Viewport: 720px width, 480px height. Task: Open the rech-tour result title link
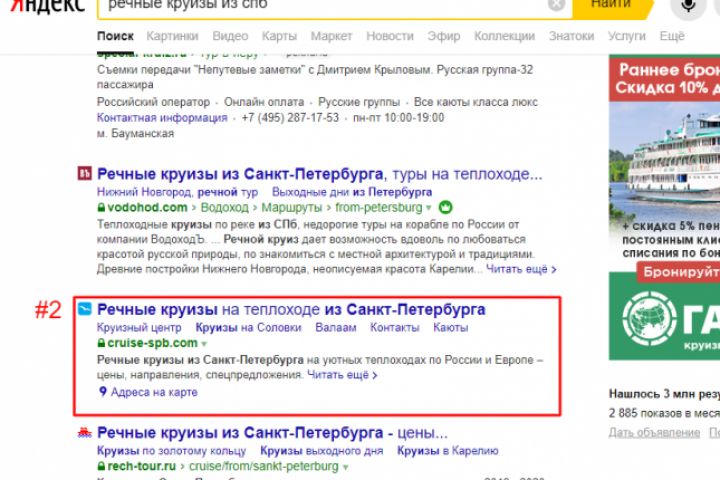coord(272,433)
